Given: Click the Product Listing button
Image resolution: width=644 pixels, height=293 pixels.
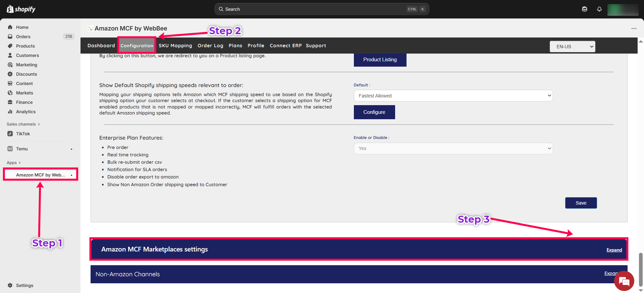Looking at the screenshot, I should (380, 60).
